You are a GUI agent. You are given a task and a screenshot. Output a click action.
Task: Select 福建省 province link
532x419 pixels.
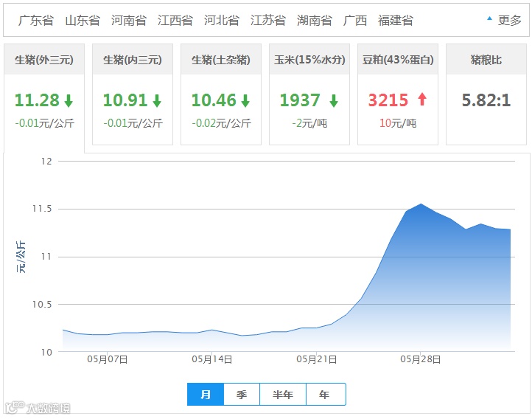tap(396, 21)
